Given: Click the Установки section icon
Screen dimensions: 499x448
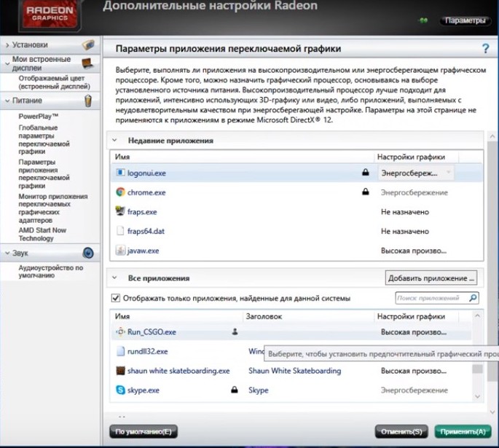Looking at the screenshot, I should pos(88,45).
